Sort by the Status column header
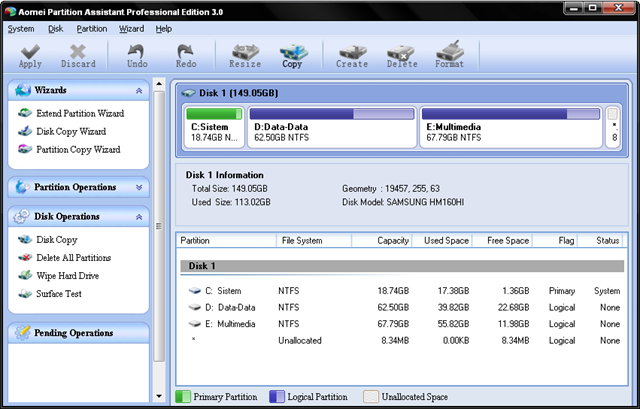Image resolution: width=640 pixels, height=409 pixels. 602,240
